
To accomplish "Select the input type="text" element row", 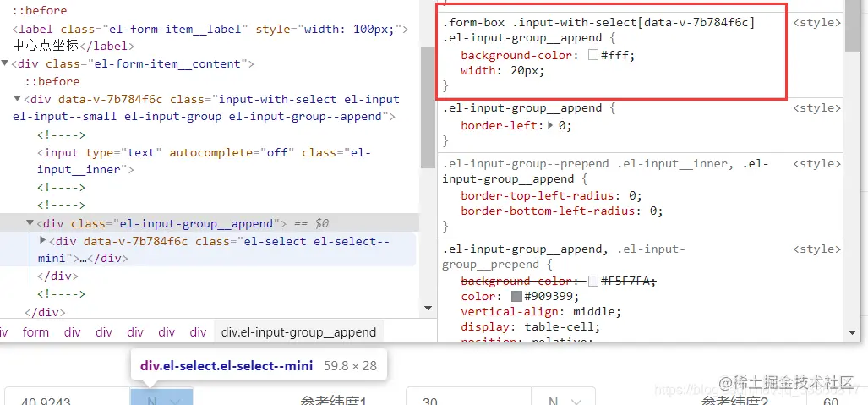I will coord(204,161).
